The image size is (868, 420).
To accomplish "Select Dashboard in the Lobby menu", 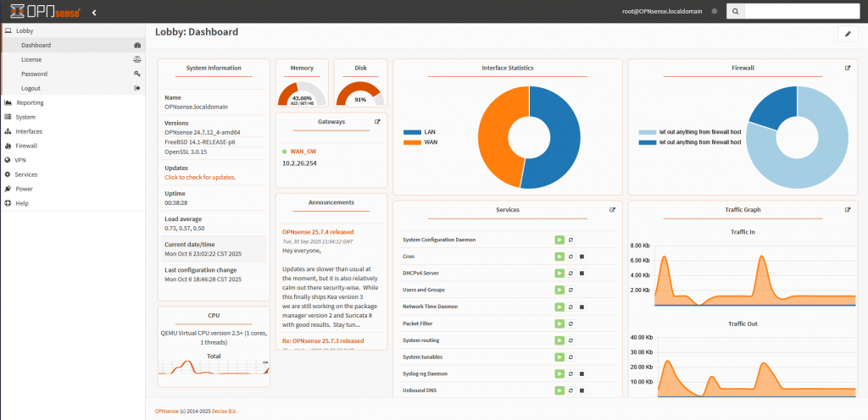I will click(x=73, y=46).
